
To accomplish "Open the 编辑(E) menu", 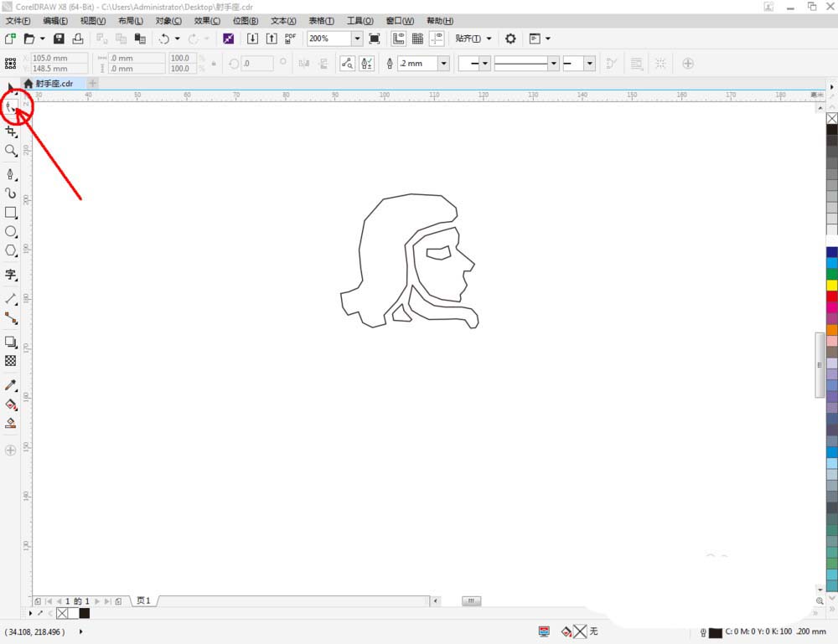I will click(55, 21).
